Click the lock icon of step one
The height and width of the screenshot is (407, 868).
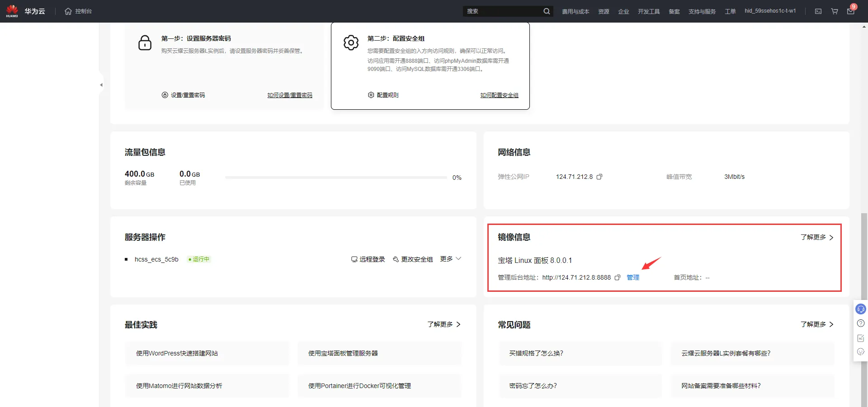145,43
